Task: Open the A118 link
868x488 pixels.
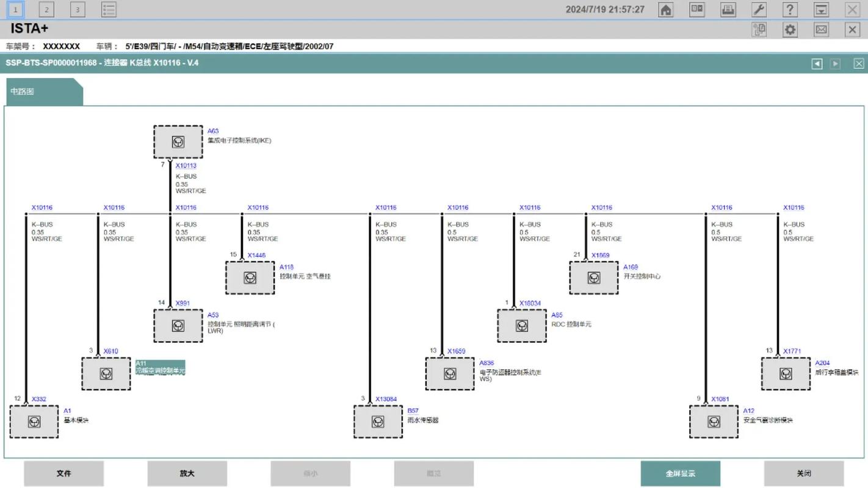Action: coord(286,267)
